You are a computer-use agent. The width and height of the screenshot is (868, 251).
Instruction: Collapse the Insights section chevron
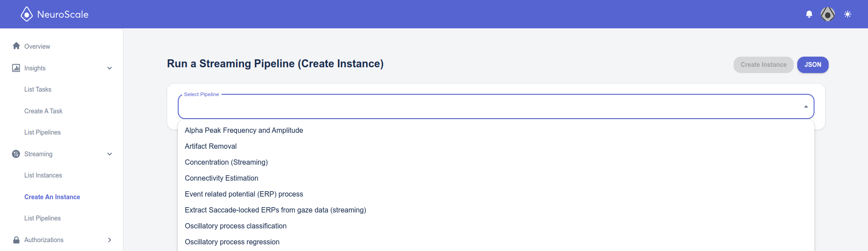click(x=110, y=68)
